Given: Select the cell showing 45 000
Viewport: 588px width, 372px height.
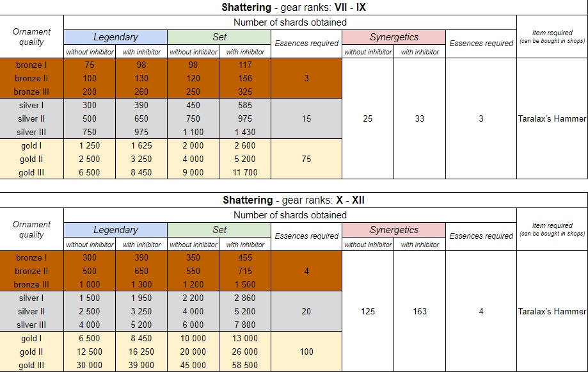Looking at the screenshot, I should pyautogui.click(x=193, y=365).
